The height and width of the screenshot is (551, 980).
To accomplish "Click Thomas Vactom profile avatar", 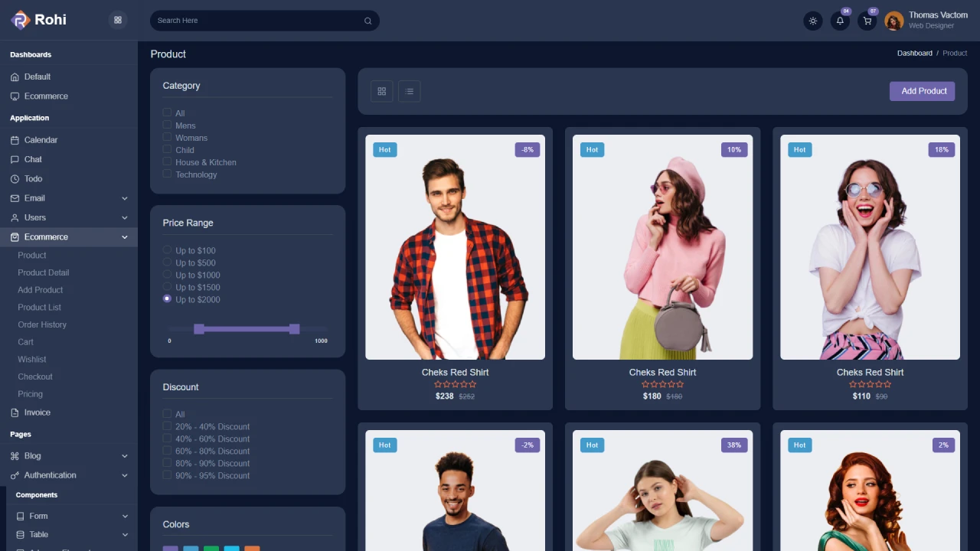I will (x=893, y=21).
